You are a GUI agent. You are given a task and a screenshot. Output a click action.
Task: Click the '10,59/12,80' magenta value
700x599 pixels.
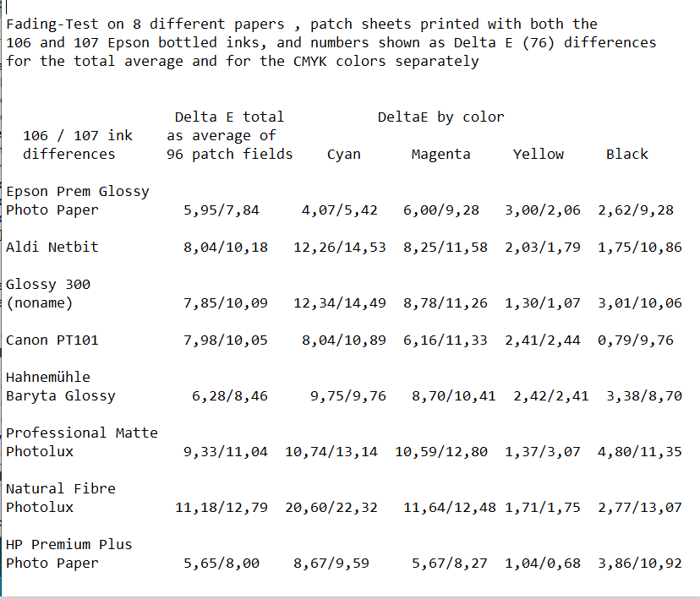coord(440,451)
